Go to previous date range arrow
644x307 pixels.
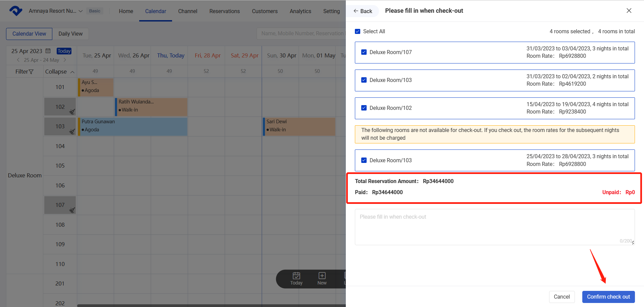[18, 60]
